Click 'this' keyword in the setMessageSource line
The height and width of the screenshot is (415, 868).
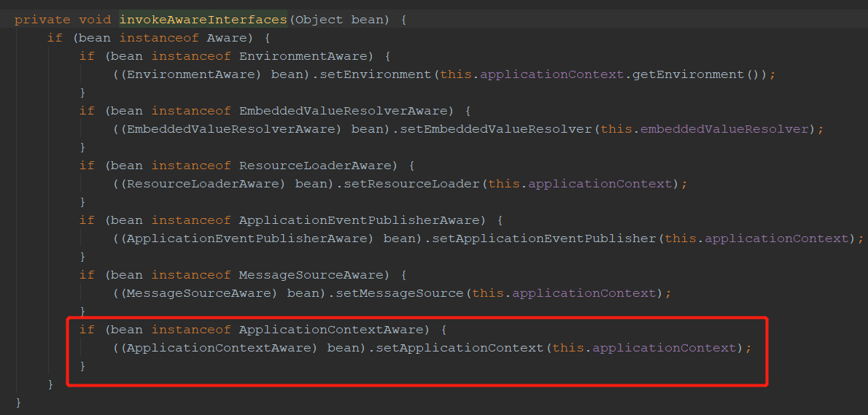pyautogui.click(x=488, y=293)
